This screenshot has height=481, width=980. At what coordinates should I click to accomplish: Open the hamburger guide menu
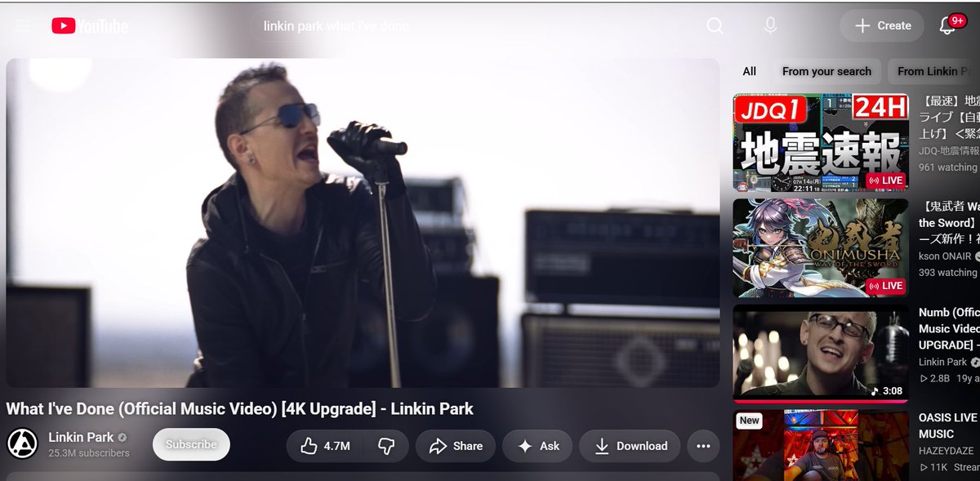point(22,26)
